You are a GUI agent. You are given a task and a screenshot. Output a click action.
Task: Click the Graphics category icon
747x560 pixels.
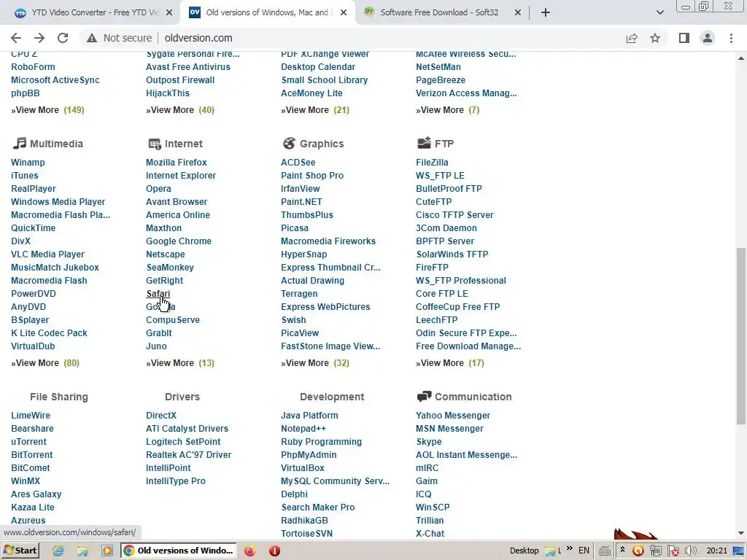point(289,144)
